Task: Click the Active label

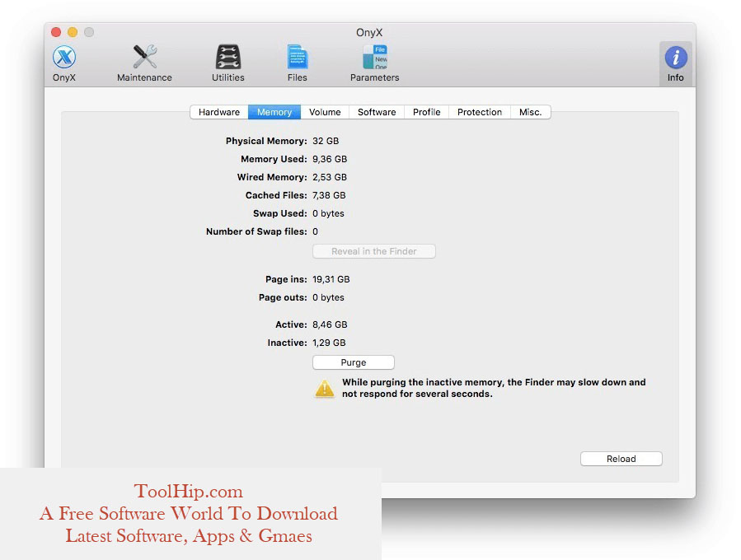Action: 292,324
